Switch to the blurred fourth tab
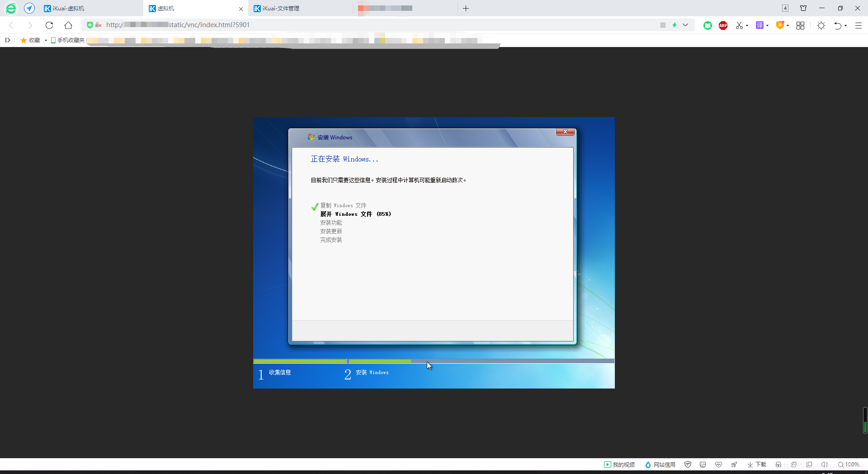The width and height of the screenshot is (868, 474). click(x=405, y=9)
